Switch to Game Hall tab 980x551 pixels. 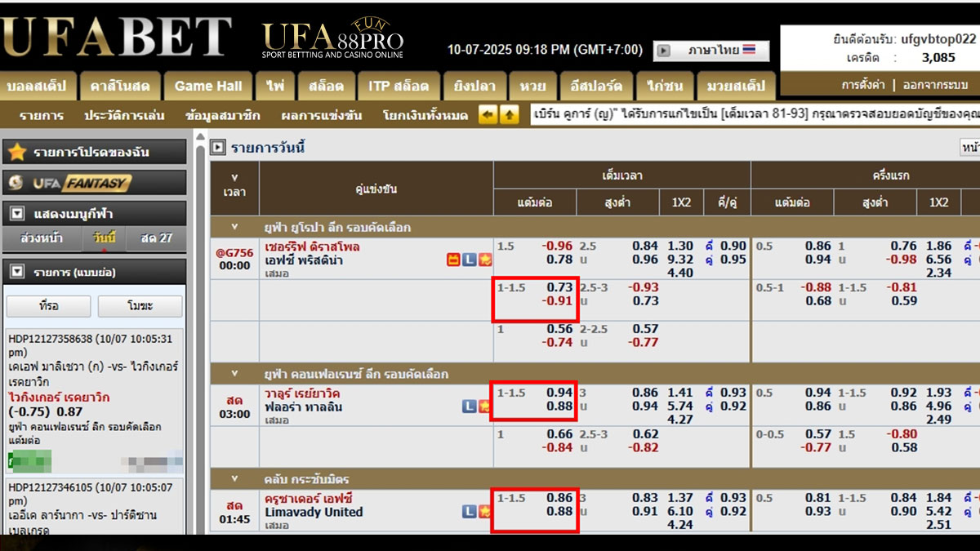tap(208, 86)
